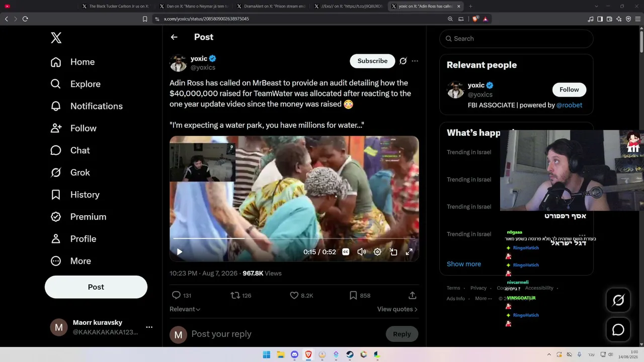Open the Grok floating button
Screen dimensions: 644x362
tap(618, 300)
